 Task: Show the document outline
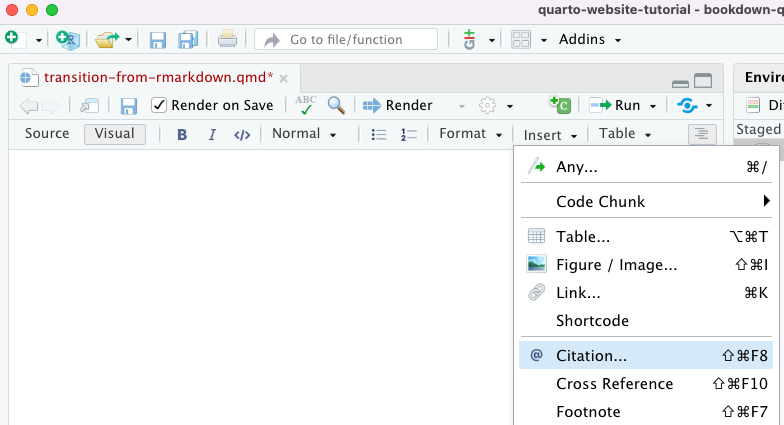click(702, 134)
